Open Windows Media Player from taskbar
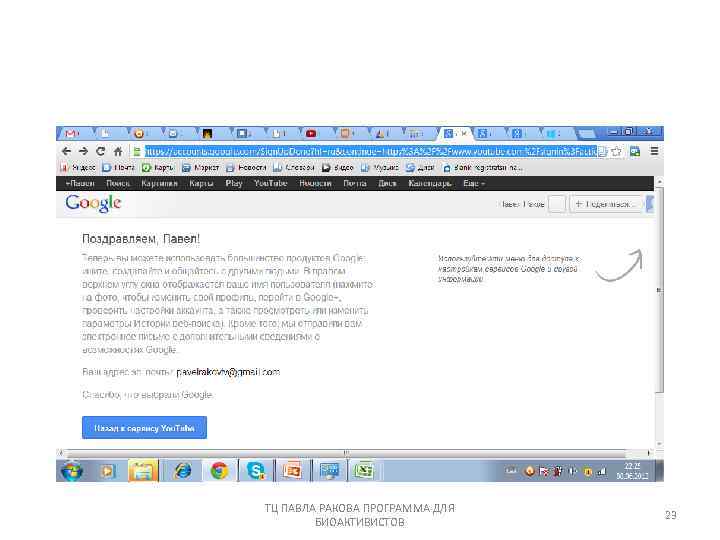Image resolution: width=720 pixels, height=540 pixels. 108,471
